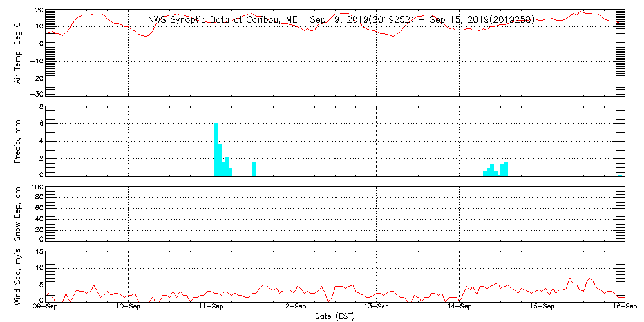Viewport: 644px width, 322px height.
Task: Click the 'Date (EST)' x-axis title
Action: tap(335, 316)
